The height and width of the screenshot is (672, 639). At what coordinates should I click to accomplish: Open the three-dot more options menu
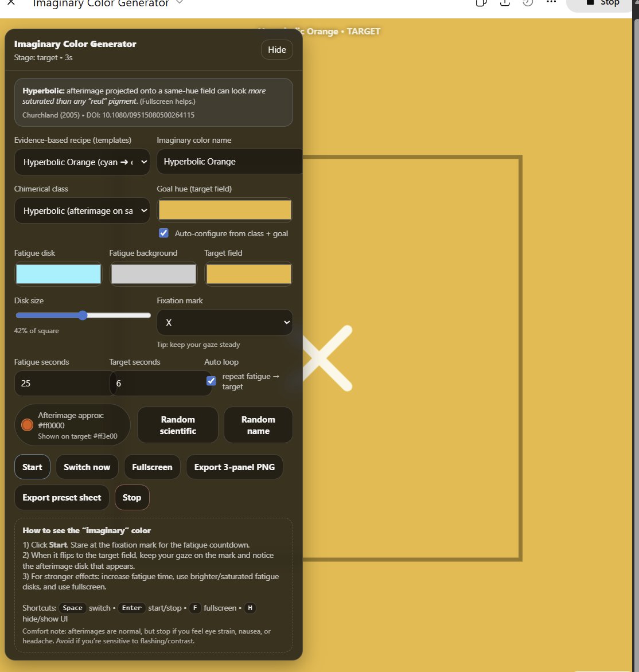(x=551, y=3)
